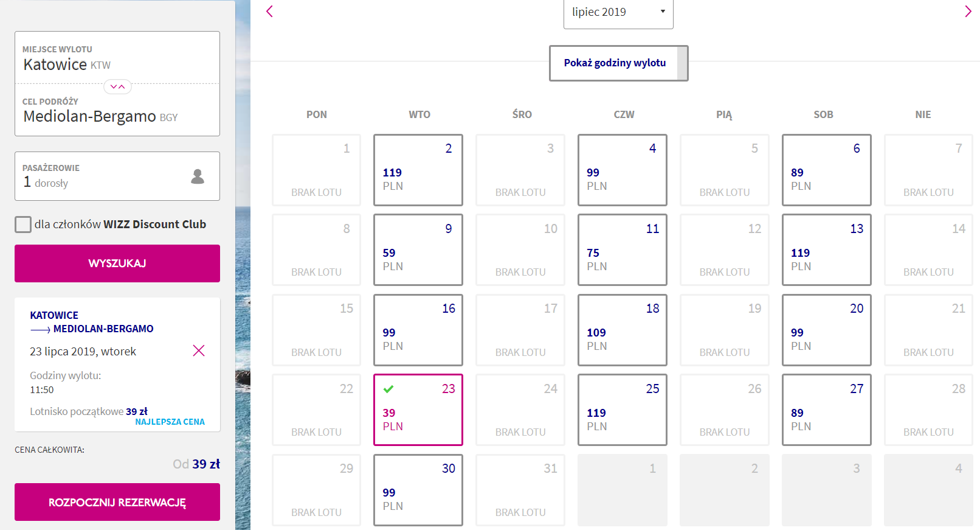This screenshot has height=530, width=980.
Task: Remove selected flight with X icon
Action: click(199, 350)
